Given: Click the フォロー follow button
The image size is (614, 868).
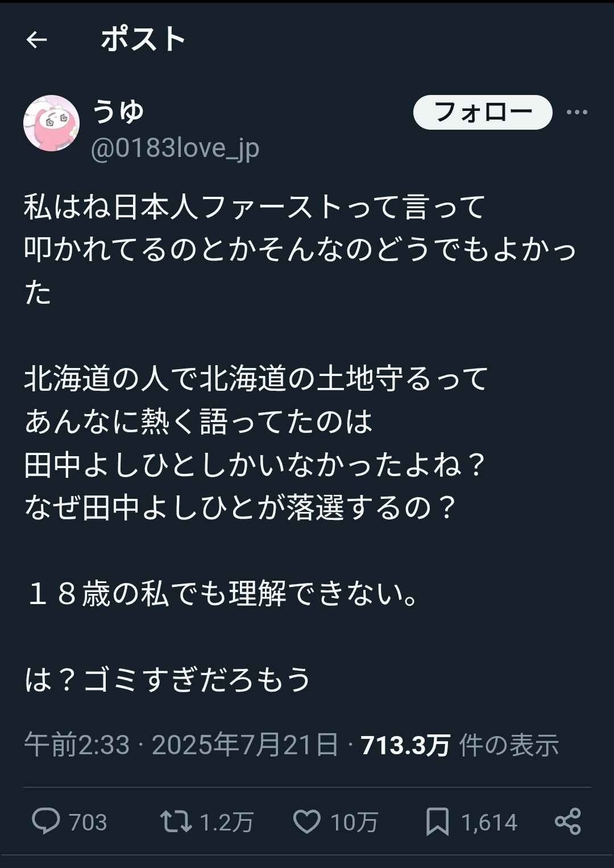Looking at the screenshot, I should pos(482,112).
